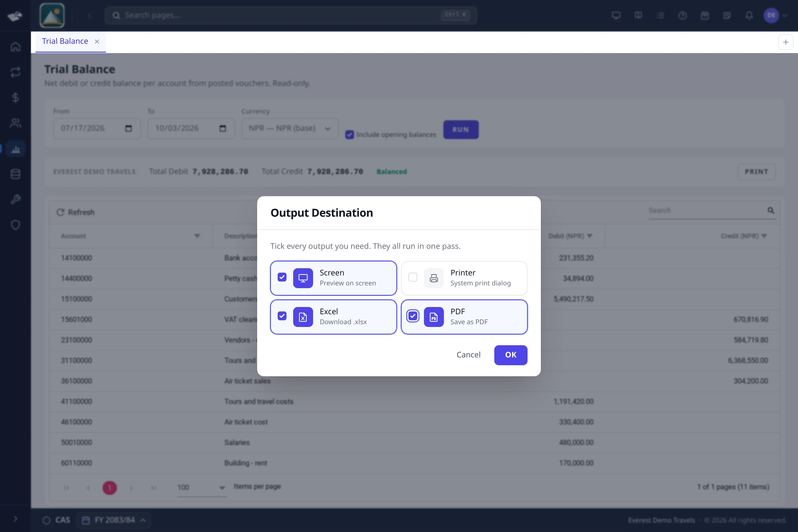Open the Account column filter arrow
Image resolution: width=798 pixels, height=532 pixels.
(197, 236)
